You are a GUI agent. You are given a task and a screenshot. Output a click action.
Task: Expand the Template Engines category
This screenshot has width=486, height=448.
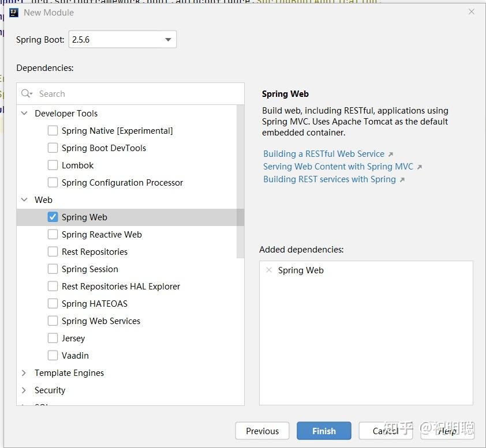pyautogui.click(x=24, y=372)
